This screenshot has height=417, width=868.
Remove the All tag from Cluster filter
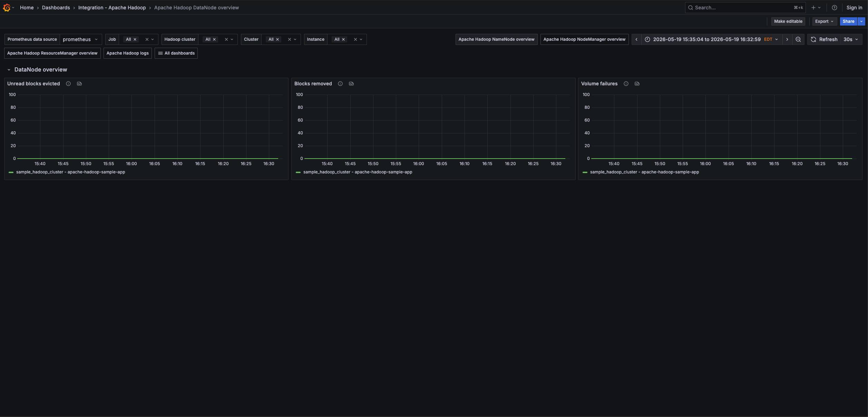pyautogui.click(x=277, y=39)
